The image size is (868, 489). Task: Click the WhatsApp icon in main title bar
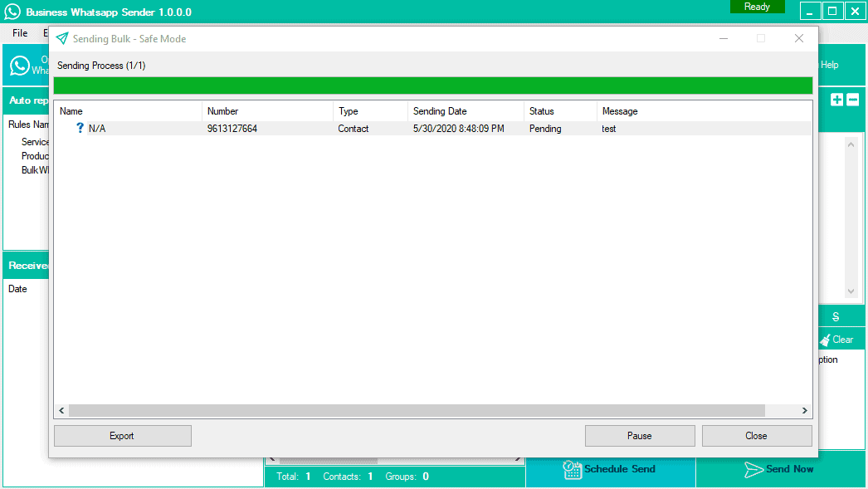(x=12, y=12)
